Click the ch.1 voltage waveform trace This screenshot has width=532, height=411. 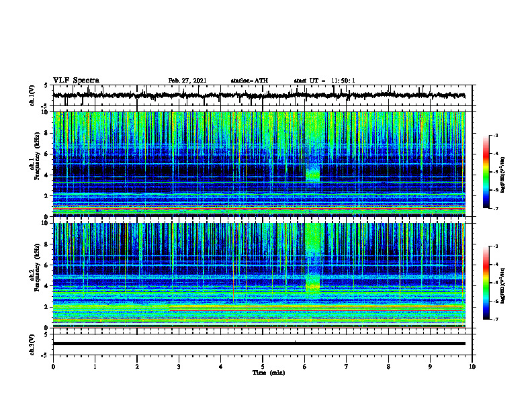pos(259,95)
